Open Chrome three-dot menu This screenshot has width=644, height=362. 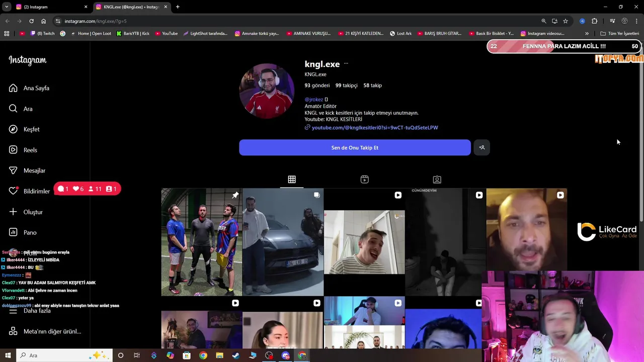637,21
